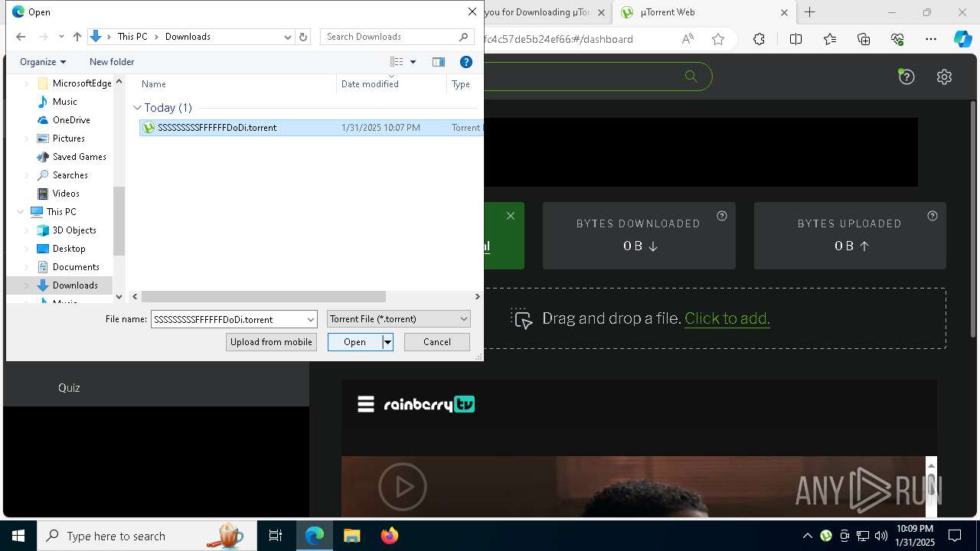980x551 pixels.
Task: Open the recent locations dropdown arrow
Action: (x=60, y=37)
